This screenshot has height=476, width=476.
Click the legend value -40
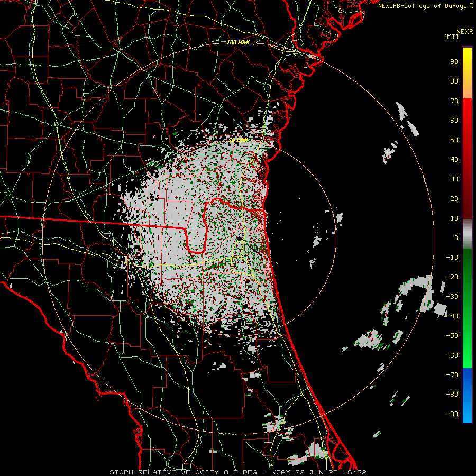coord(452,316)
